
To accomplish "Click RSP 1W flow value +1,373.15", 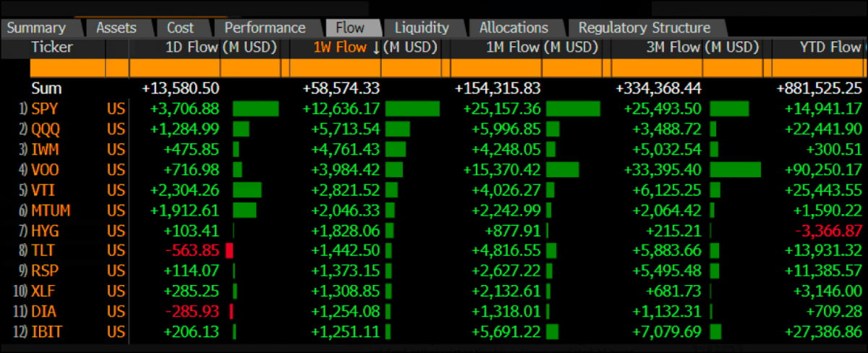I will [x=345, y=271].
